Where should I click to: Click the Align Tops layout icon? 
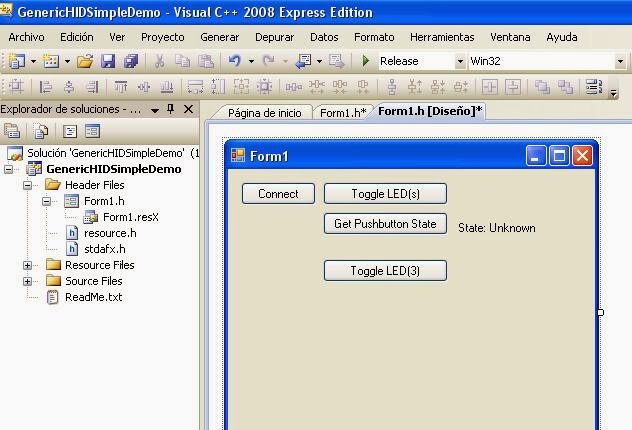[x=121, y=87]
